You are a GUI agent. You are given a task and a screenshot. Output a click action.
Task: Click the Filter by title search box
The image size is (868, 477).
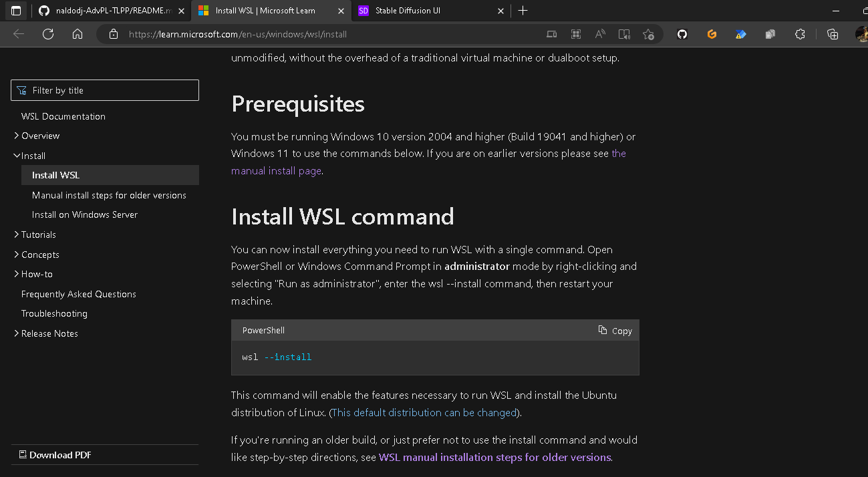coord(104,90)
